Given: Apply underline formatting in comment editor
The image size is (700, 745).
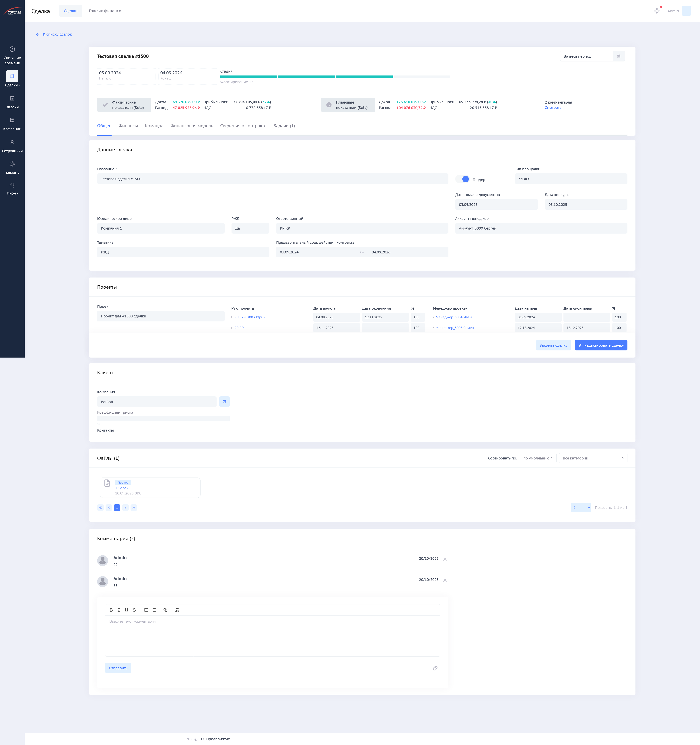Looking at the screenshot, I should (126, 610).
